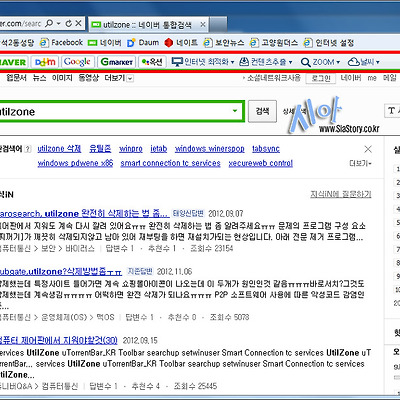Open related search 'windows pdwene x86'
This screenshot has height=400, width=400.
75,163
